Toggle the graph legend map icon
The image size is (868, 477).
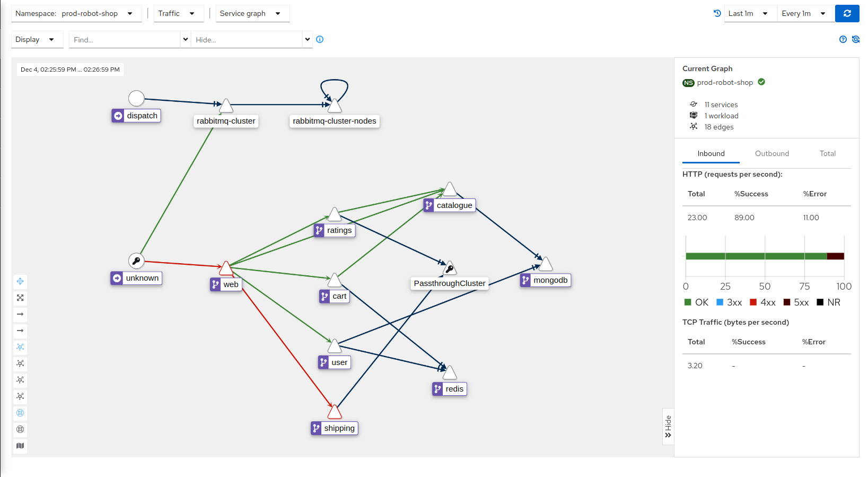click(x=20, y=446)
